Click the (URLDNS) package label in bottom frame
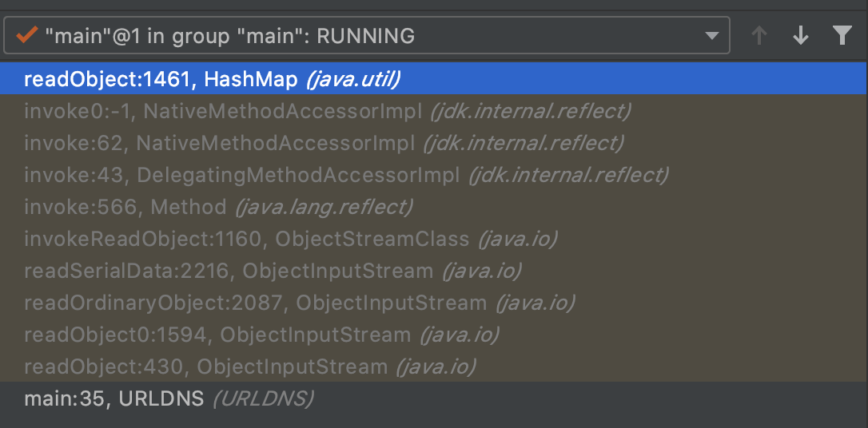Viewport: 868px width, 428px height. (262, 398)
